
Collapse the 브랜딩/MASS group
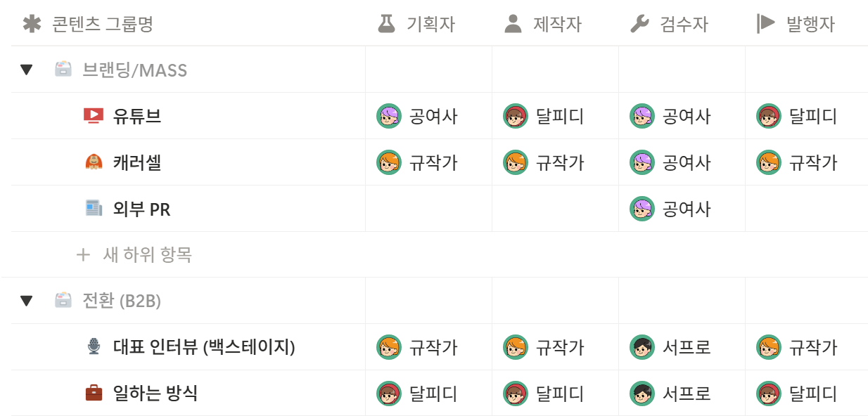point(26,70)
